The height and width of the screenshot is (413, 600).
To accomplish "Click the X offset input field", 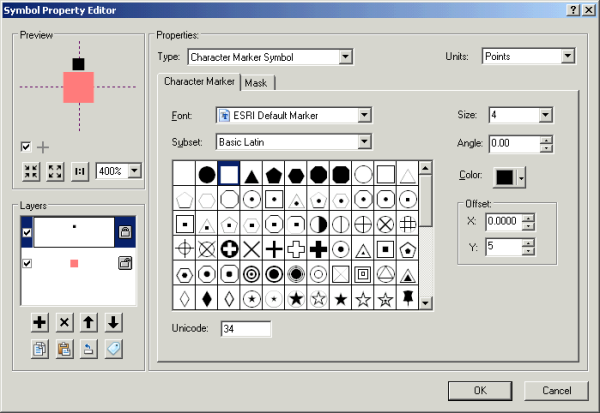I will (504, 222).
